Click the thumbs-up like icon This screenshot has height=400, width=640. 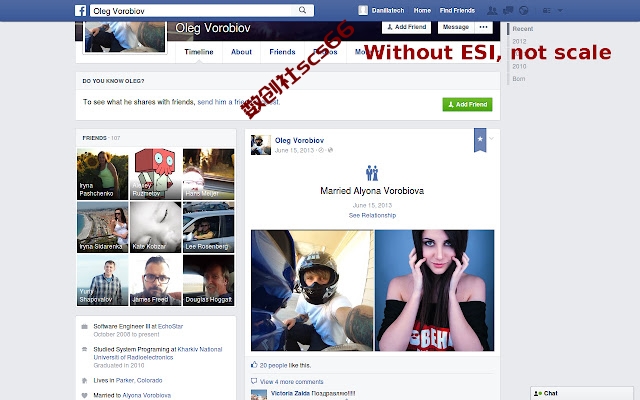(x=254, y=364)
